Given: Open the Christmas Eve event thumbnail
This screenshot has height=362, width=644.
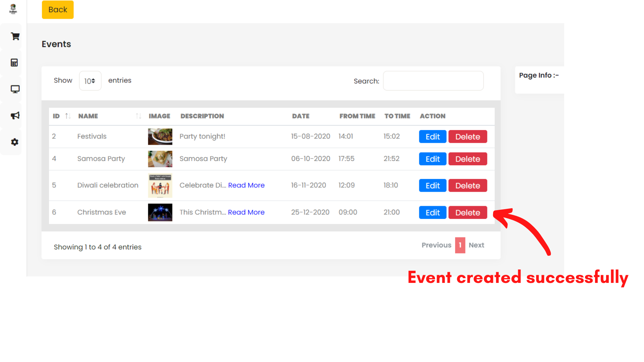Looking at the screenshot, I should pos(160,212).
